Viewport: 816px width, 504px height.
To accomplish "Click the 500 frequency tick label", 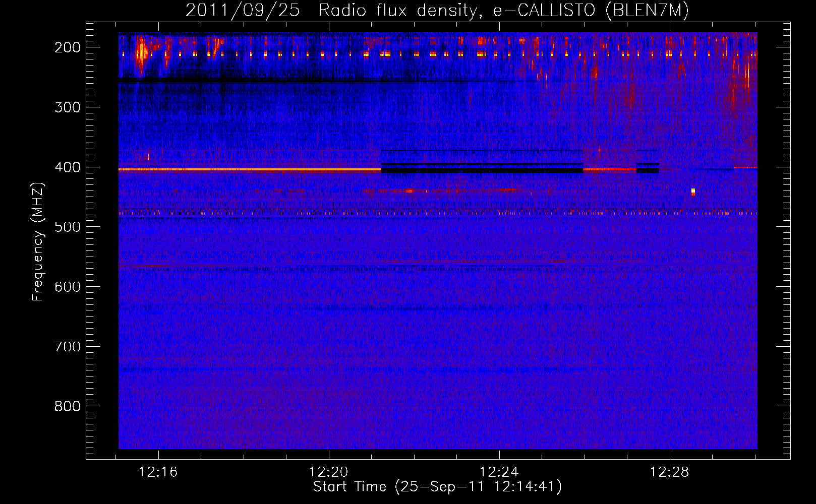I will tap(68, 227).
